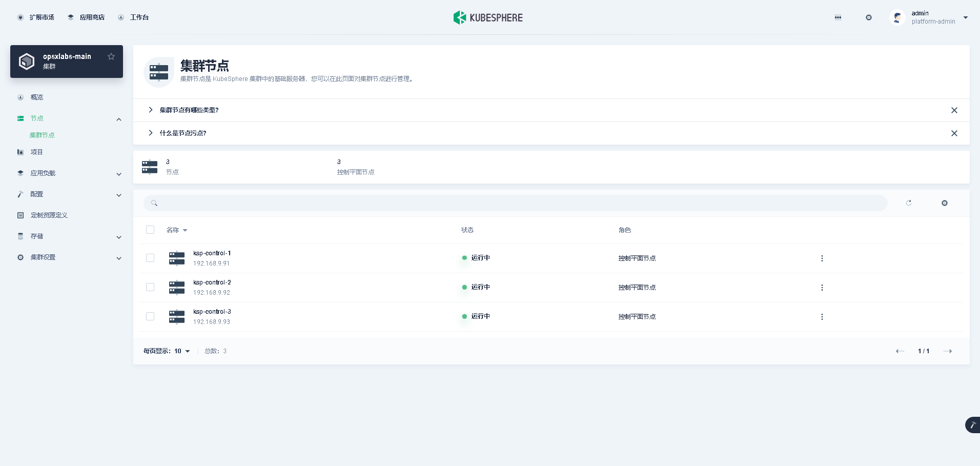
Task: Open platform settings gear in header
Action: coord(869,17)
